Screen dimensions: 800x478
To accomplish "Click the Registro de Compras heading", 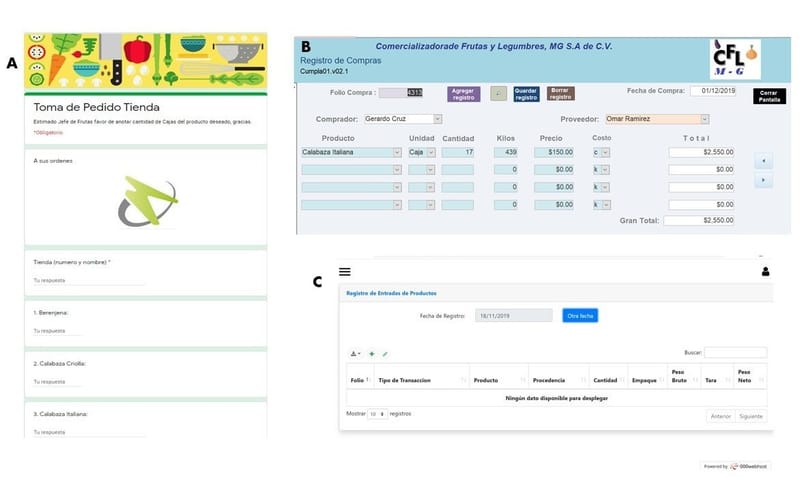I will (340, 60).
